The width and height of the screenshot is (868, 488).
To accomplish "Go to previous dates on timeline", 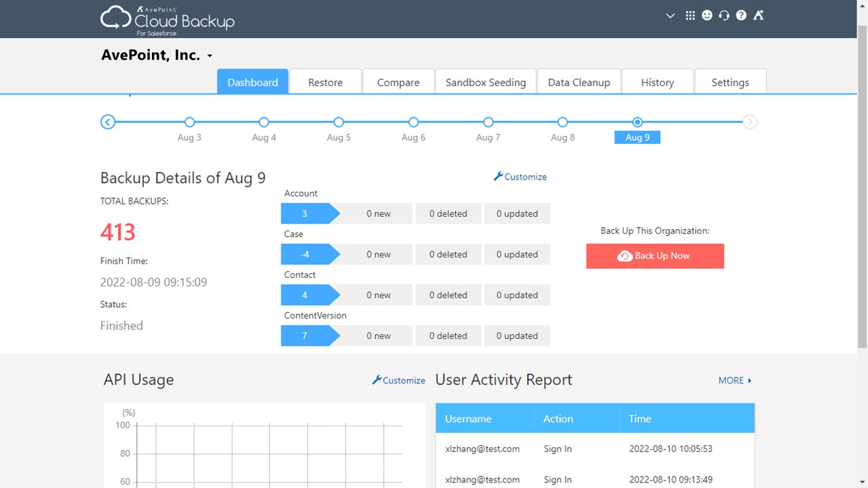I will [108, 122].
